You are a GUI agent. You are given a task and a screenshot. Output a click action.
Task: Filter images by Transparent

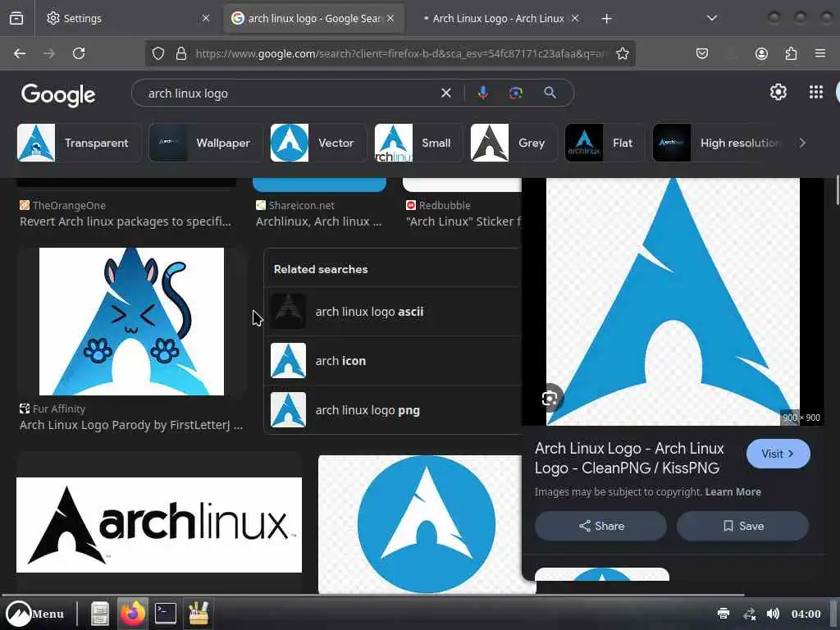(x=79, y=143)
